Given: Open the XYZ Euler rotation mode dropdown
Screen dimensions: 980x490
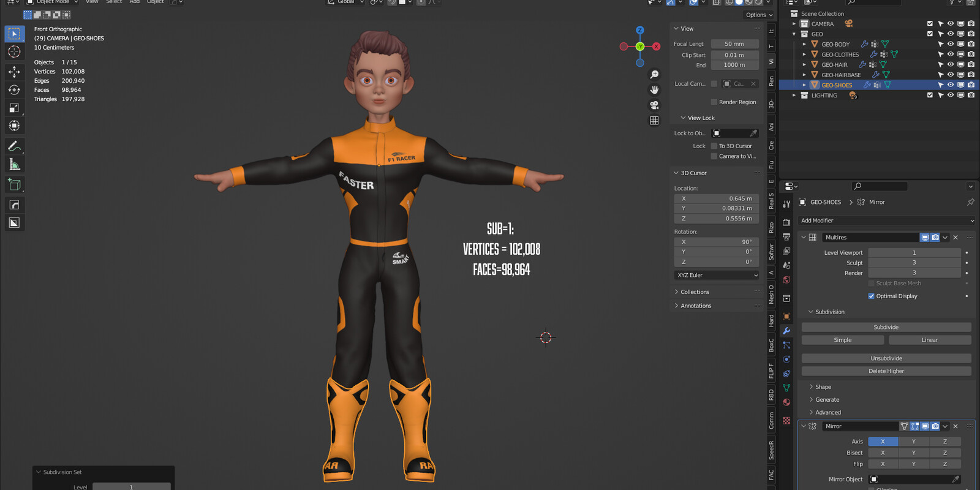Looking at the screenshot, I should [x=717, y=276].
